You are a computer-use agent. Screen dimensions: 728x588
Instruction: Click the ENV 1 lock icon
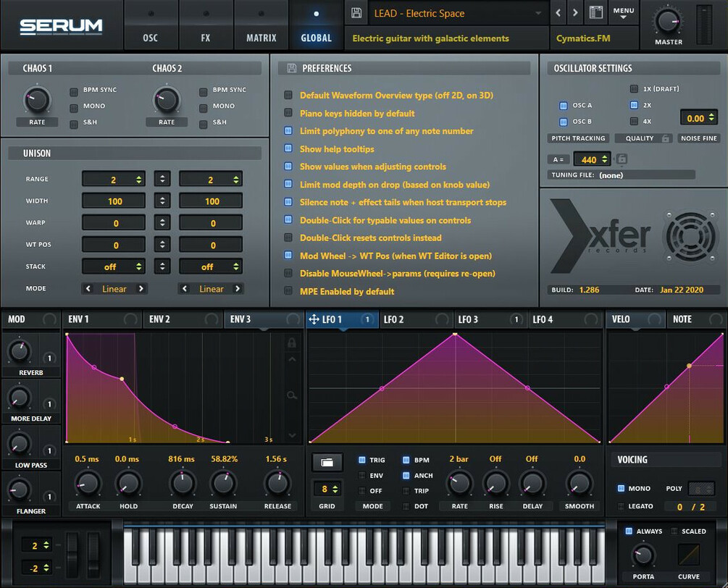click(x=292, y=343)
